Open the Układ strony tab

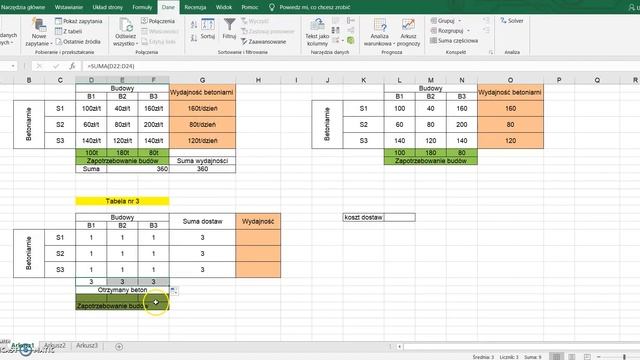(x=107, y=7)
